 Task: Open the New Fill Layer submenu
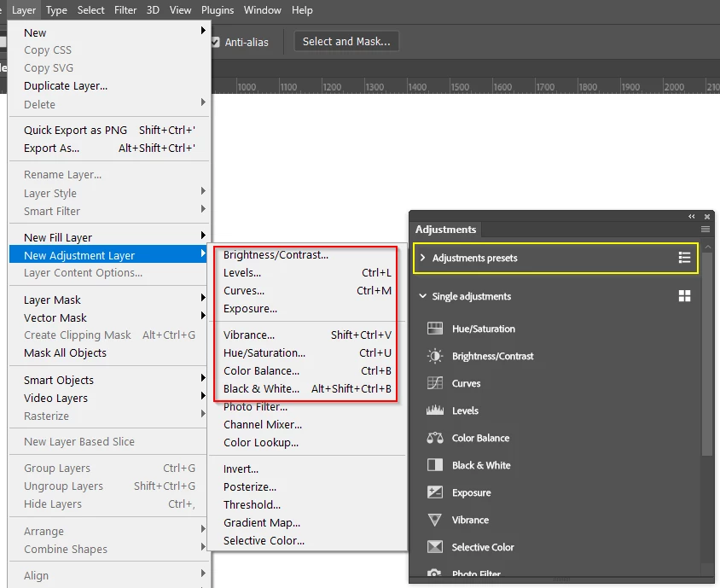point(109,237)
